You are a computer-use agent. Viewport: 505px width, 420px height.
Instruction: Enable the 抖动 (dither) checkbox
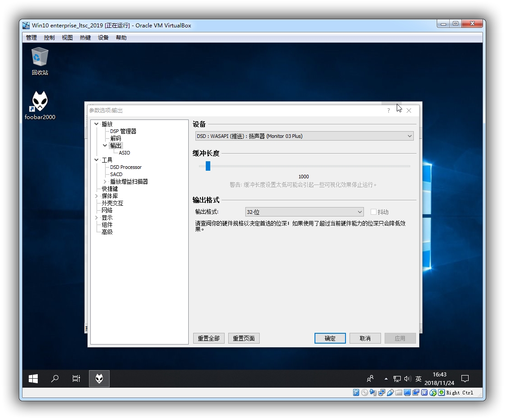[373, 212]
